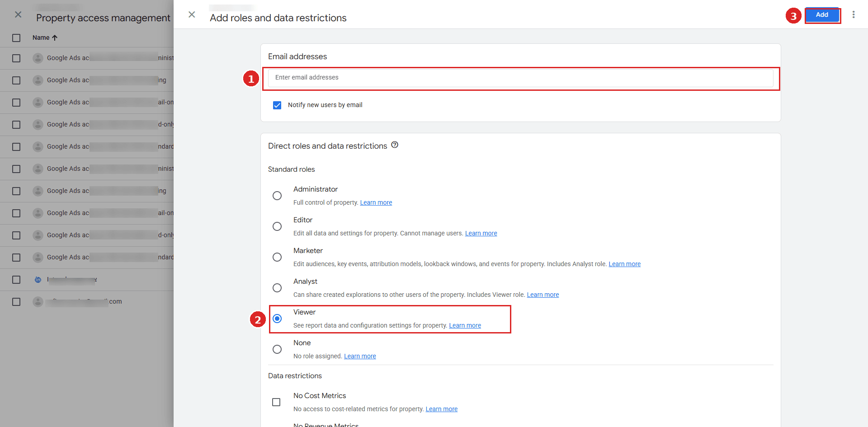
Task: Click the Add button
Action: 822,15
